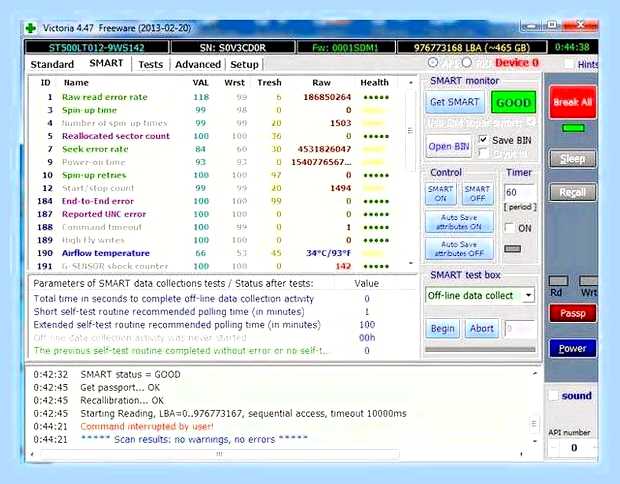Viewport: 620px width, 484px height.
Task: Go to the Advanced tab
Action: tap(198, 64)
